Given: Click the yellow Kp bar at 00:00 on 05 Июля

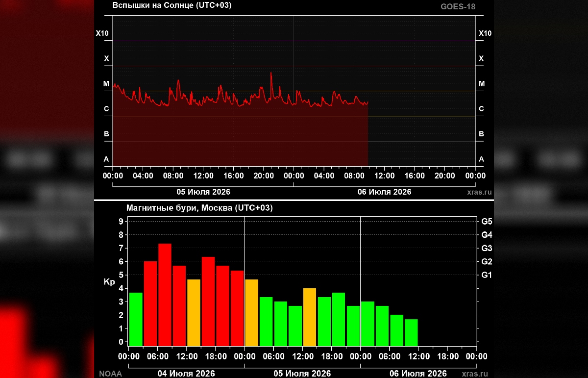Looking at the screenshot, I should (x=251, y=313).
